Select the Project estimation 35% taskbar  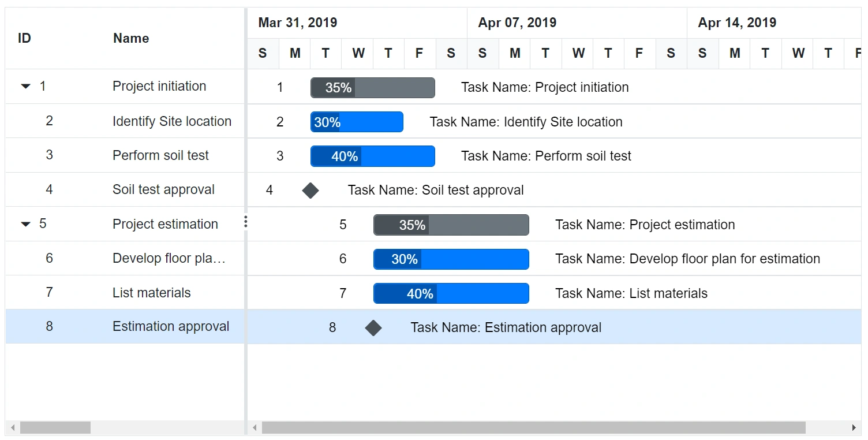pyautogui.click(x=451, y=225)
